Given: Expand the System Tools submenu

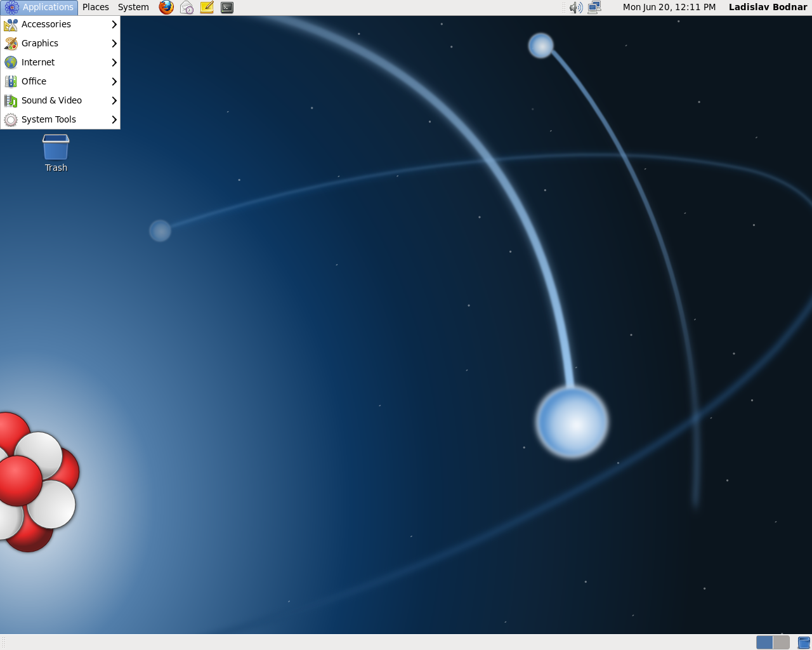Looking at the screenshot, I should (48, 119).
